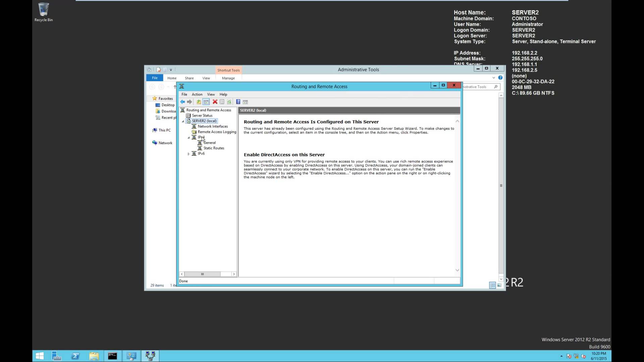Viewport: 644px width, 362px height.
Task: Open Recycle Bin on desktop
Action: pos(44,12)
